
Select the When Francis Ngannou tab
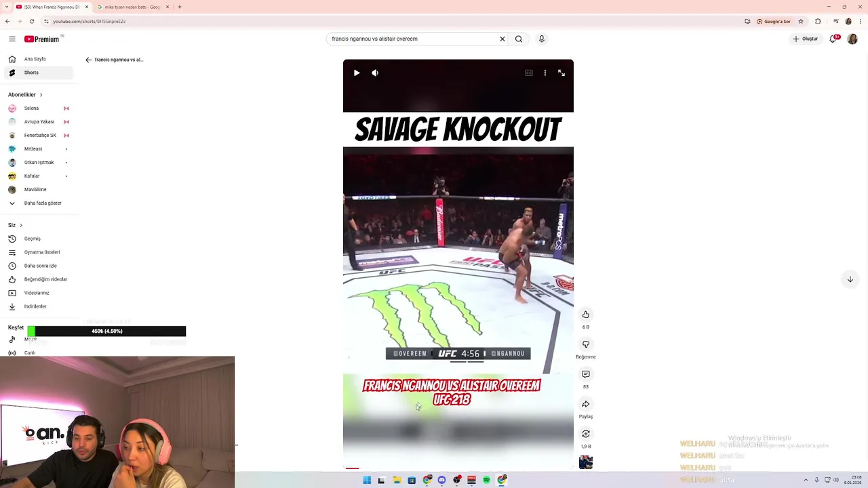pyautogui.click(x=52, y=7)
